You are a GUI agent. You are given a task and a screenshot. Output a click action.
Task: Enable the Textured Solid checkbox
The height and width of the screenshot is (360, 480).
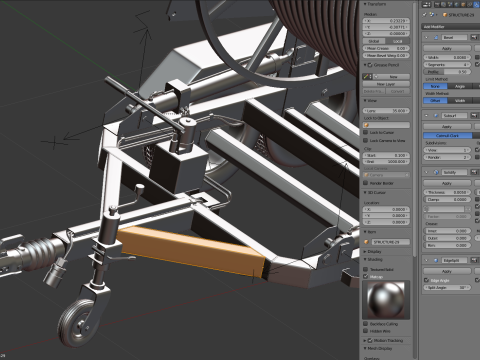[366, 269]
